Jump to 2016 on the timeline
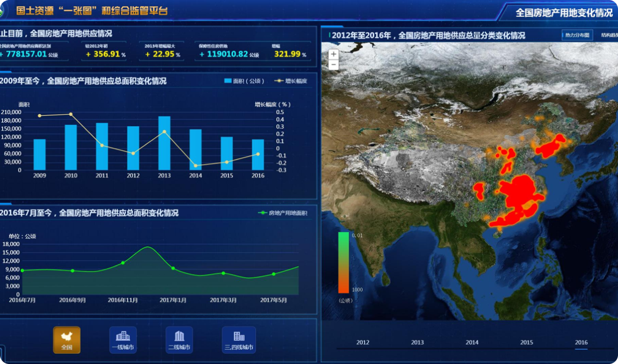This screenshot has width=618, height=364. pos(581,343)
